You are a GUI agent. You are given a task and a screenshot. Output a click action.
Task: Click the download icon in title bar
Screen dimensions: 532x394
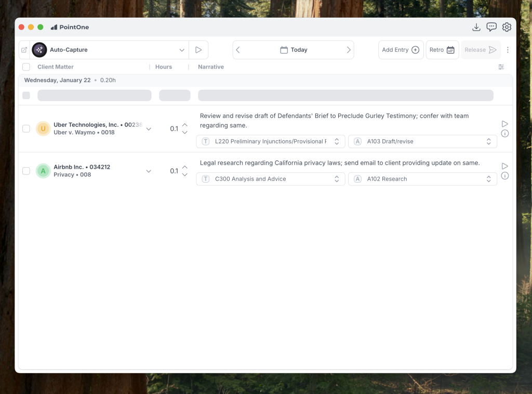coord(476,27)
